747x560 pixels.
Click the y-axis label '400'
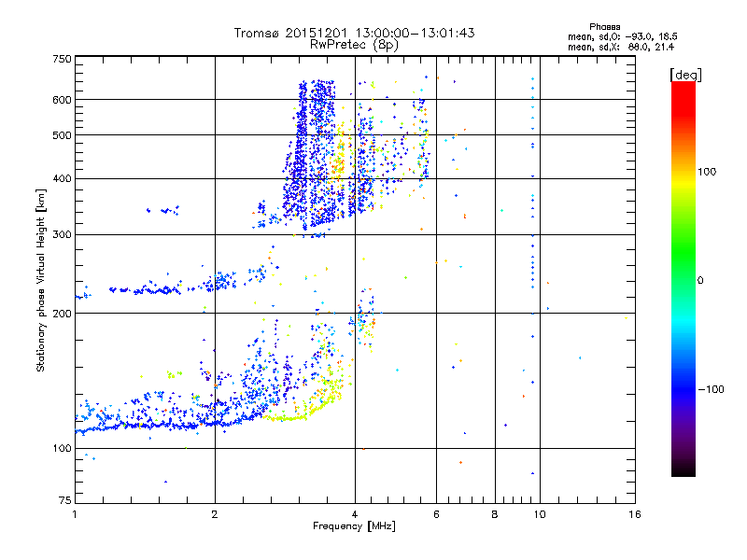click(x=63, y=179)
